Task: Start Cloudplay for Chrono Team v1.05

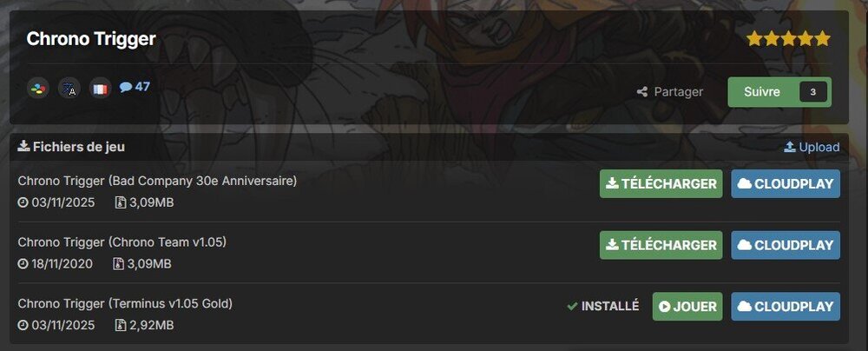Action: (786, 245)
